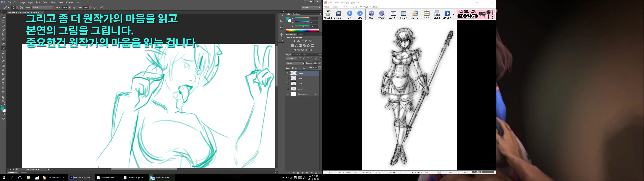This screenshot has height=181, width=644.
Task: Select the Hand tool
Action: click(3, 97)
